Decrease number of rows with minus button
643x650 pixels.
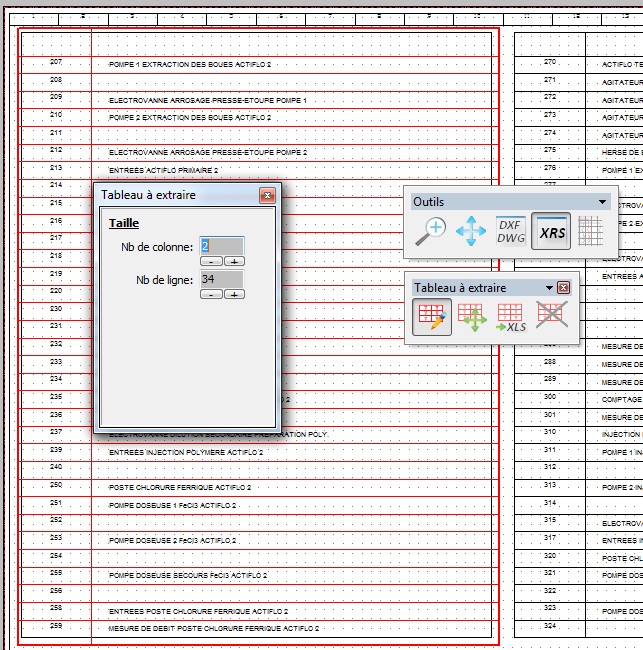(210, 294)
